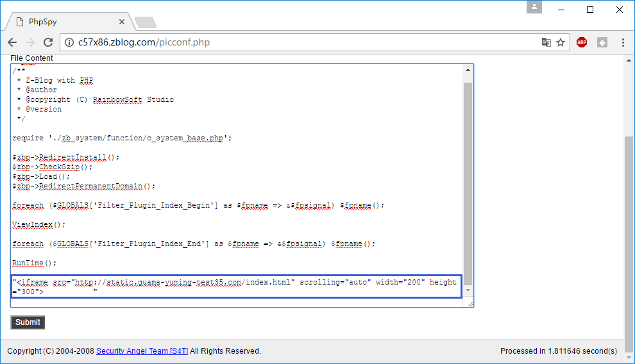Screen dimensions: 635x364
Task: Maximize the Chrome window
Action: pos(590,10)
